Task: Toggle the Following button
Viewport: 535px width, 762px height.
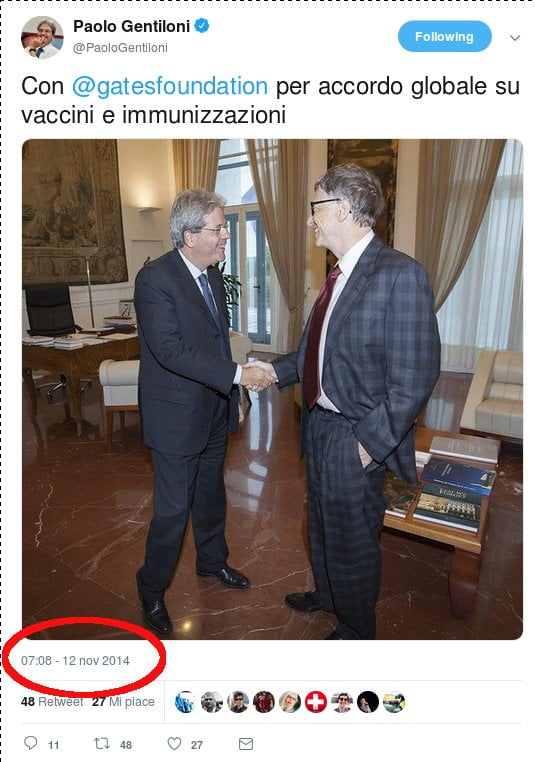Action: pos(445,36)
